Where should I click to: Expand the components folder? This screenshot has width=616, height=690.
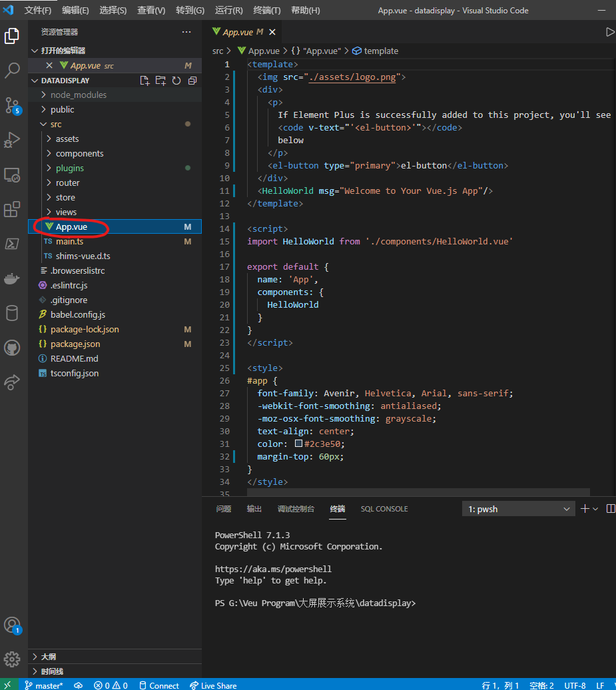tap(115, 153)
